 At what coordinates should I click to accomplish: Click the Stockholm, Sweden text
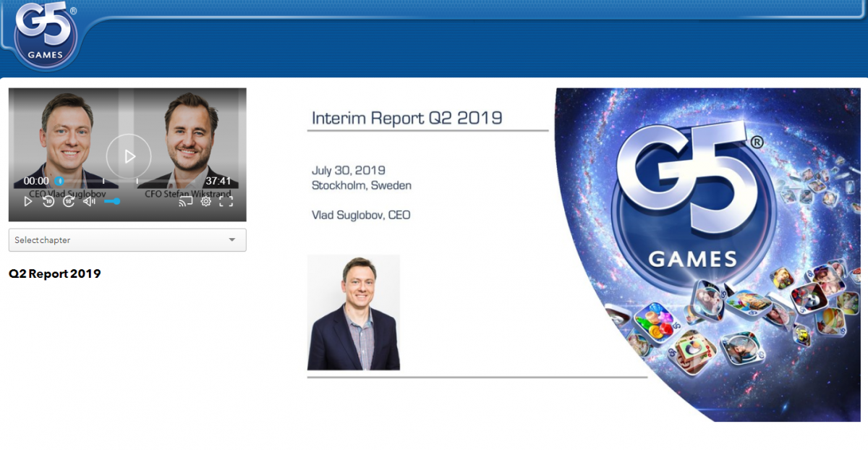[x=362, y=185]
